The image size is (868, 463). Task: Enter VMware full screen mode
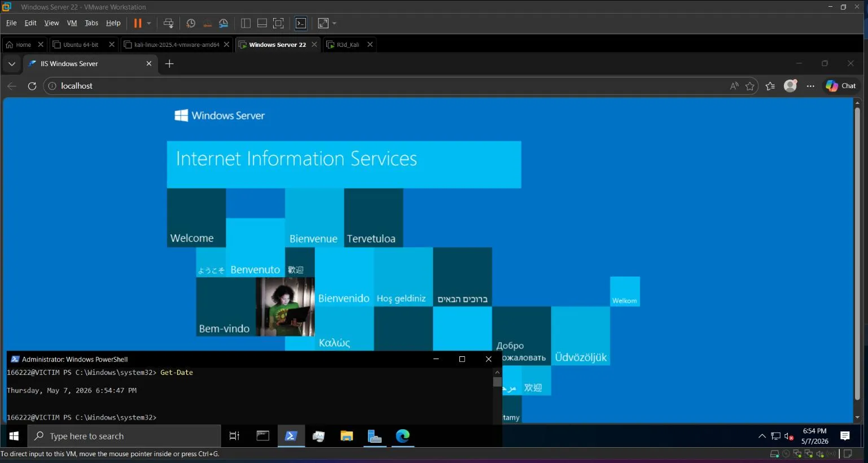coord(278,23)
